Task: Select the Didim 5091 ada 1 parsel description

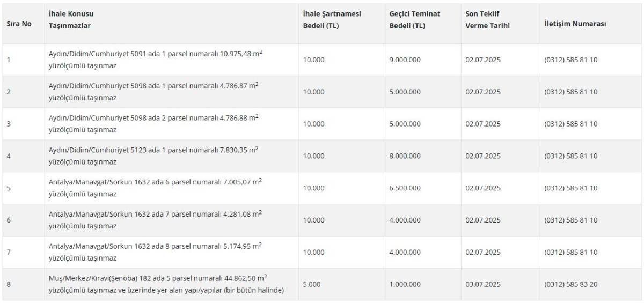Action: tap(156, 60)
